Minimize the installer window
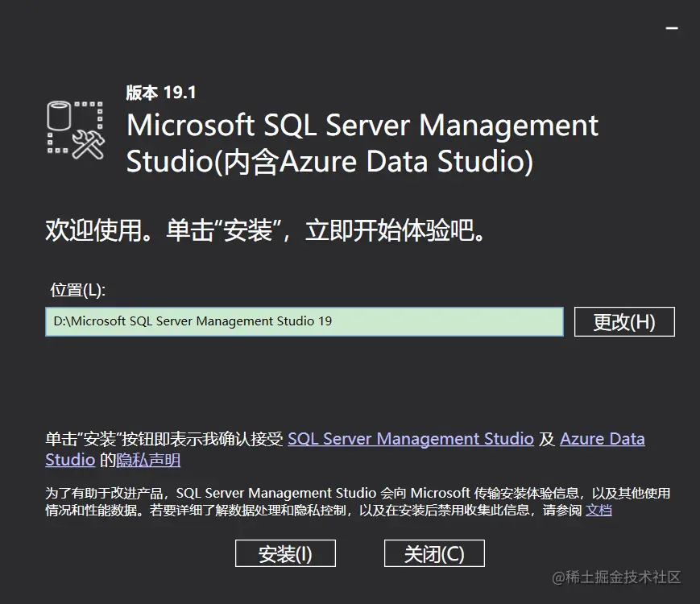 pyautogui.click(x=672, y=27)
